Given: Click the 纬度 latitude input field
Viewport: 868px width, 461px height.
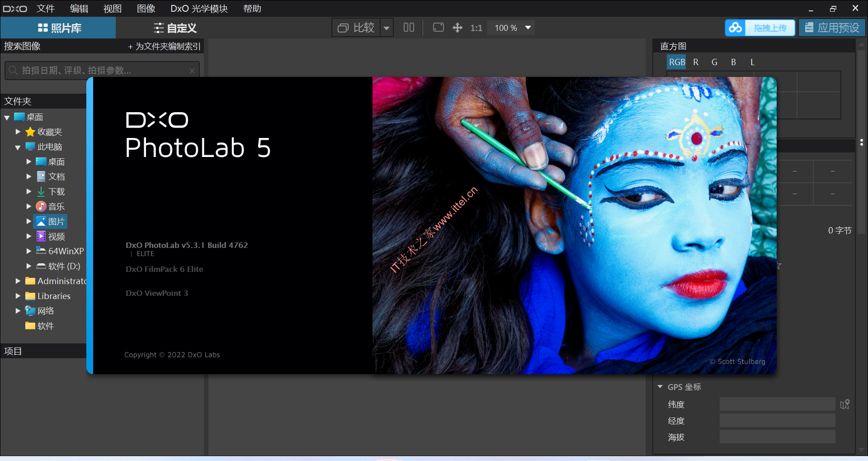Looking at the screenshot, I should click(x=777, y=404).
